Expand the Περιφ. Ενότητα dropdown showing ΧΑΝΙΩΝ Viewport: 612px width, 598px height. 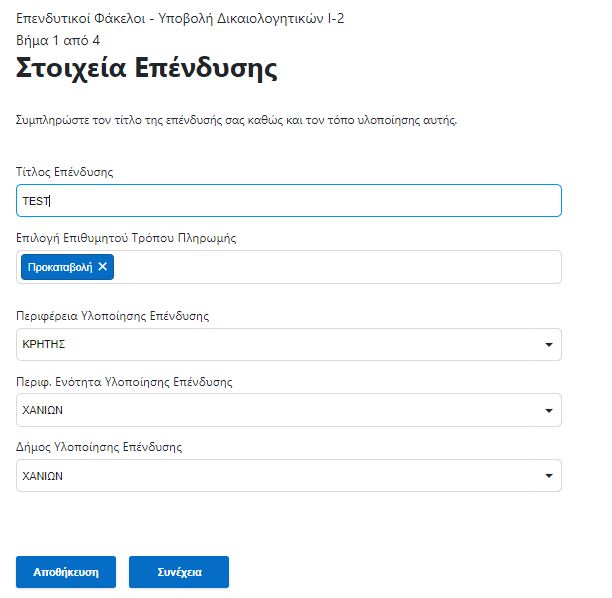[289, 410]
